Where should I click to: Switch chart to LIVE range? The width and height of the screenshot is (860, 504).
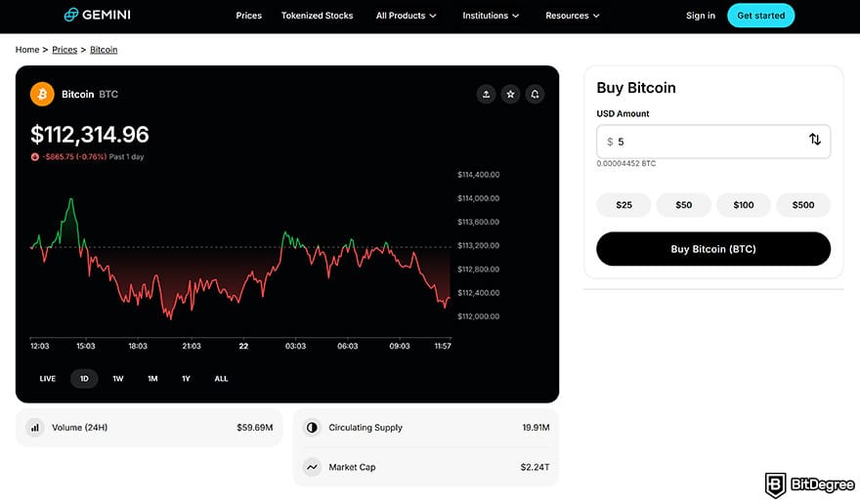48,378
